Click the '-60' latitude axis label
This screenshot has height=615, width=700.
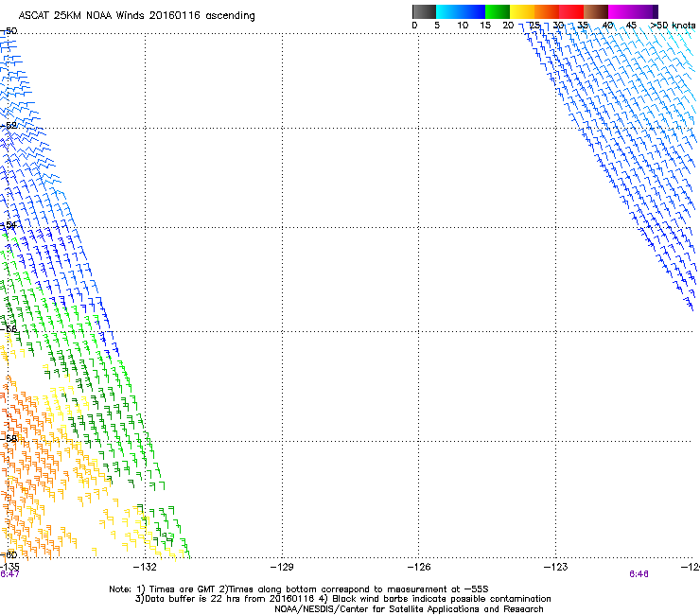(x=9, y=554)
